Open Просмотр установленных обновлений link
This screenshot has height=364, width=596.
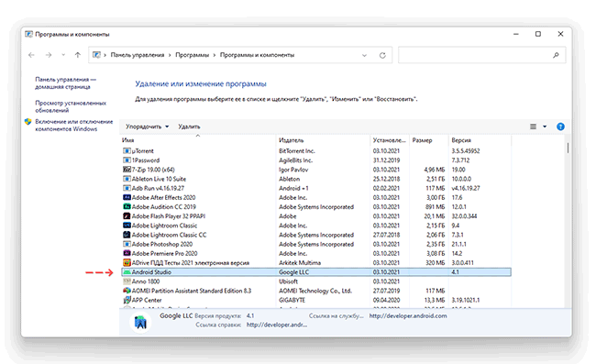coord(71,106)
